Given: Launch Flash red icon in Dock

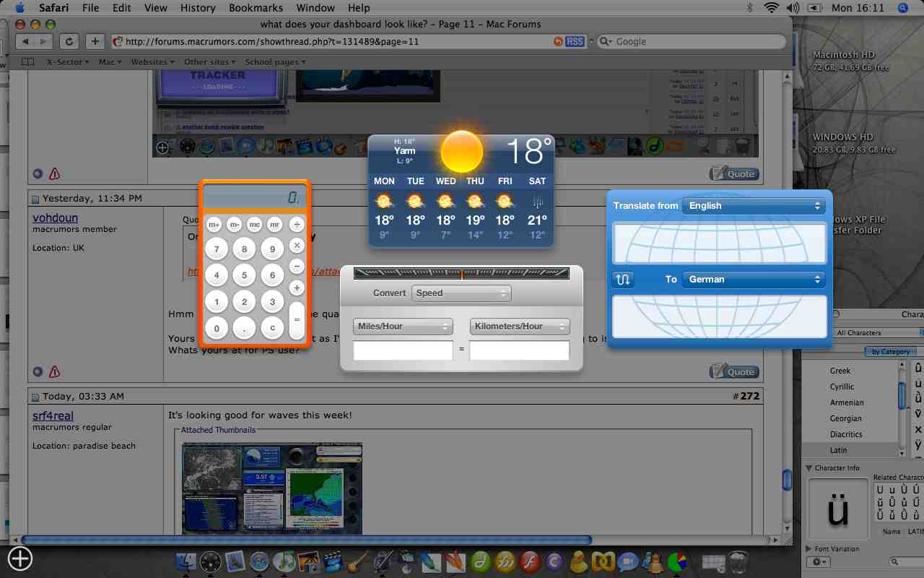Looking at the screenshot, I should pos(530,561).
